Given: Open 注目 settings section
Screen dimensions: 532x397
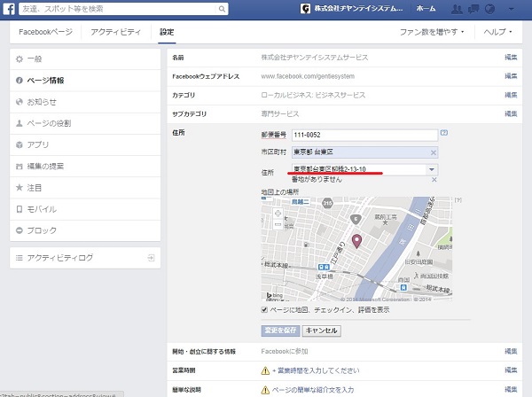Looking at the screenshot, I should pos(85,188).
